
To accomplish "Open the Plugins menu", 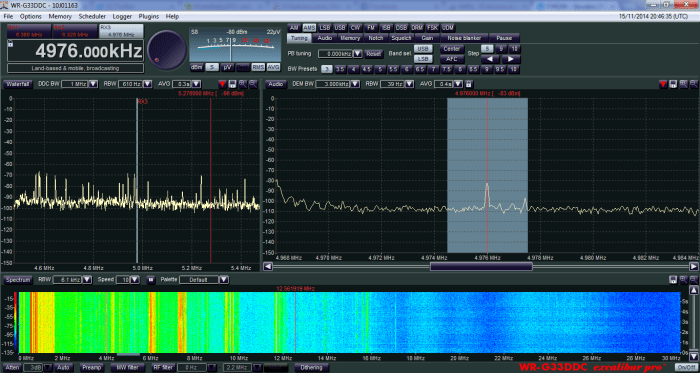I will coord(149,17).
